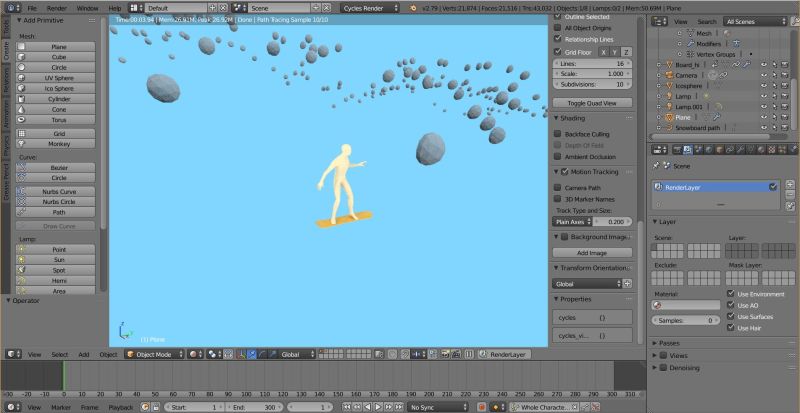The width and height of the screenshot is (800, 413).
Task: Expand the Passes panel
Action: pos(669,343)
